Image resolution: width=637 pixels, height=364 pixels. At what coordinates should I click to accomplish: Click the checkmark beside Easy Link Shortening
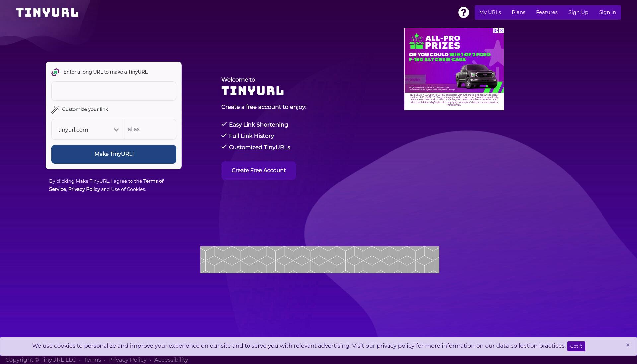[224, 124]
